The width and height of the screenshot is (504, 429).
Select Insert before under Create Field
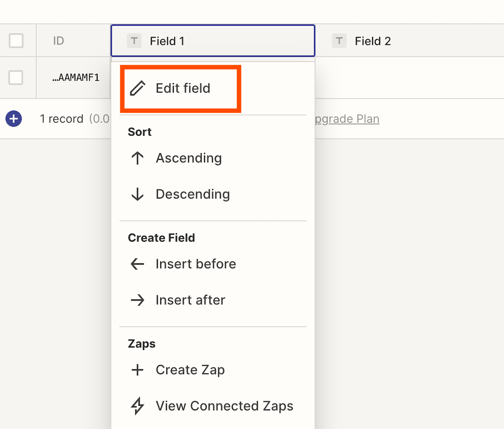(x=196, y=264)
